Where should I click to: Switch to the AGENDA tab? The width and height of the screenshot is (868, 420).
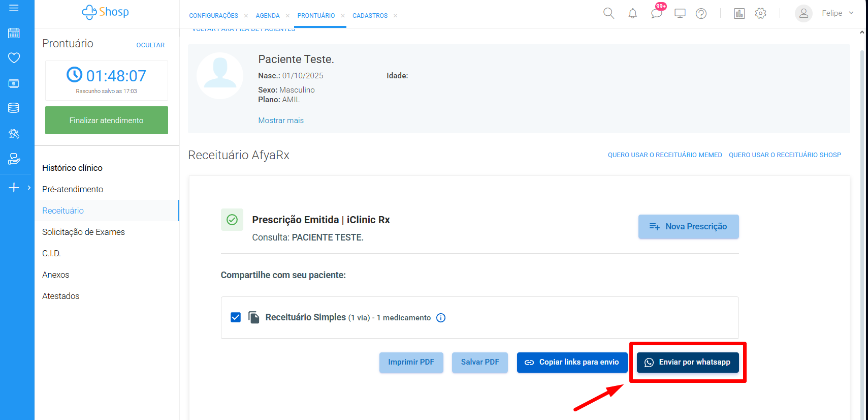[268, 16]
